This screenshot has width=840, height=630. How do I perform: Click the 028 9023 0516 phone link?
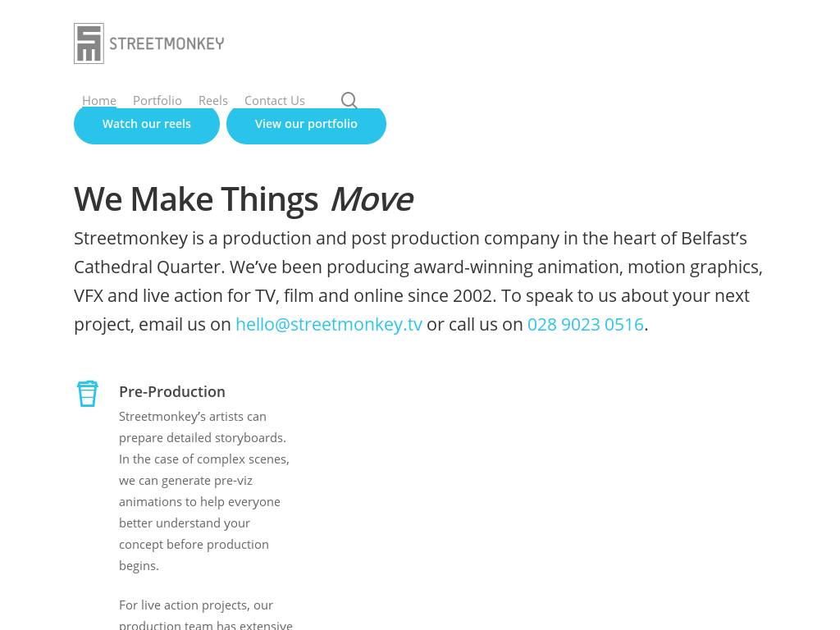(585, 324)
